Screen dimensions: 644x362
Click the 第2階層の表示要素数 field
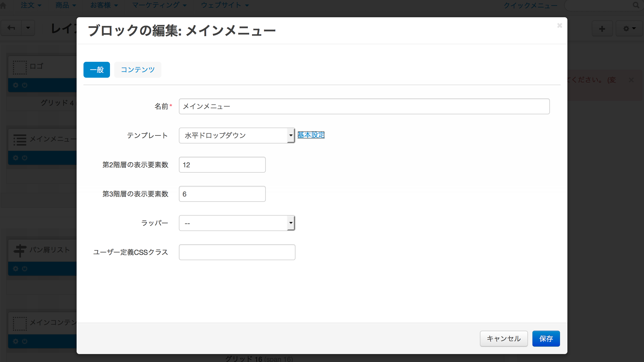tap(222, 165)
